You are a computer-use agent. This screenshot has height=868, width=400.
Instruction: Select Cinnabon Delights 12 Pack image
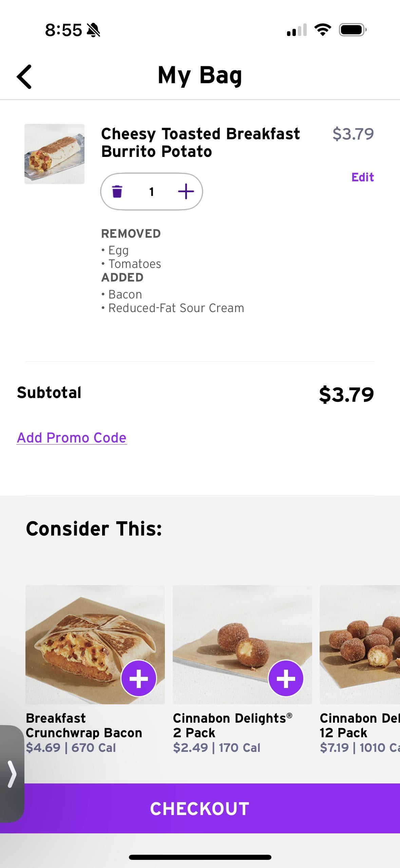pos(360,644)
